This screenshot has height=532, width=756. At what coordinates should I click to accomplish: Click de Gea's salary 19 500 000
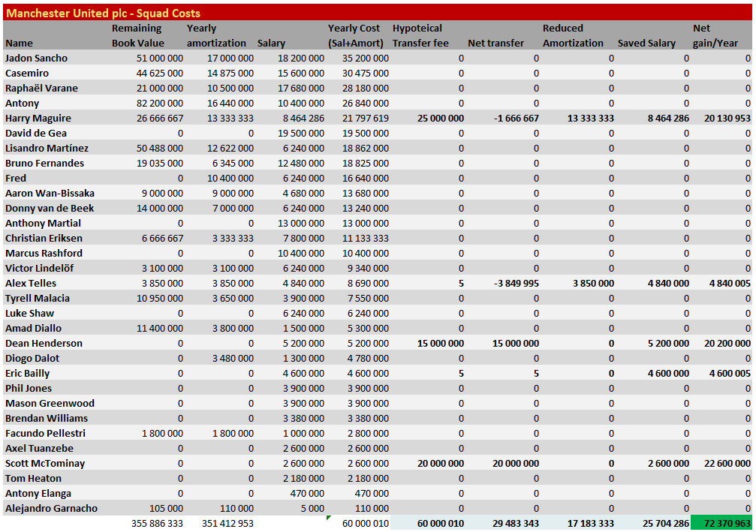pyautogui.click(x=301, y=133)
